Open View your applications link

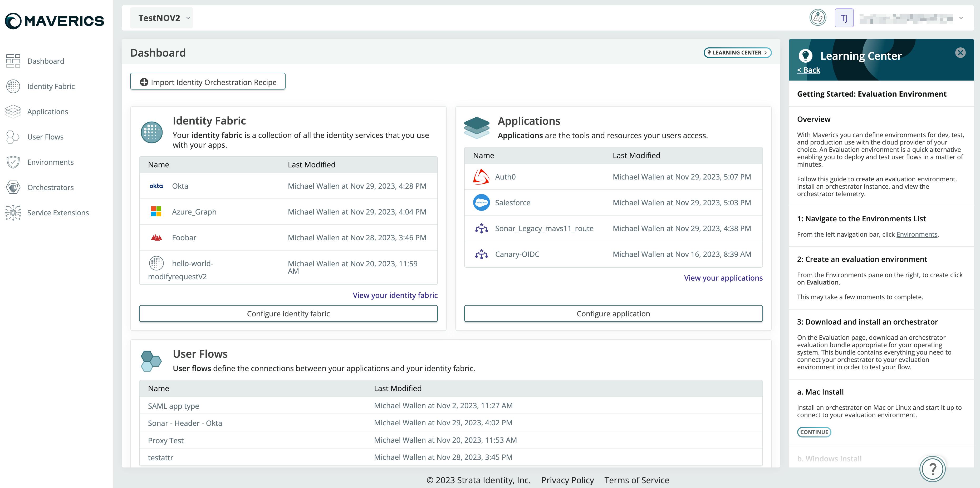[x=723, y=278]
